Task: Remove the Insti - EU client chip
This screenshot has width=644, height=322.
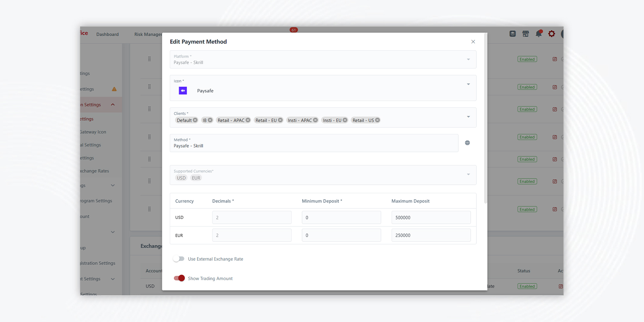Action: coord(345,120)
